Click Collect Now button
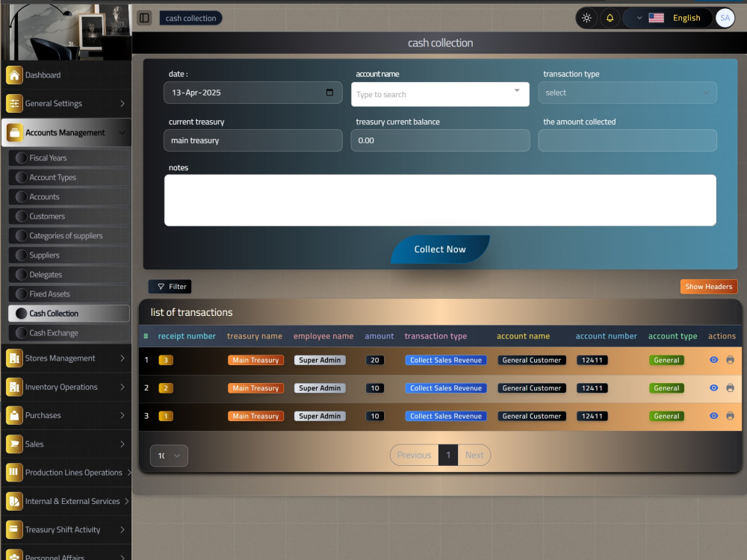 pos(440,249)
